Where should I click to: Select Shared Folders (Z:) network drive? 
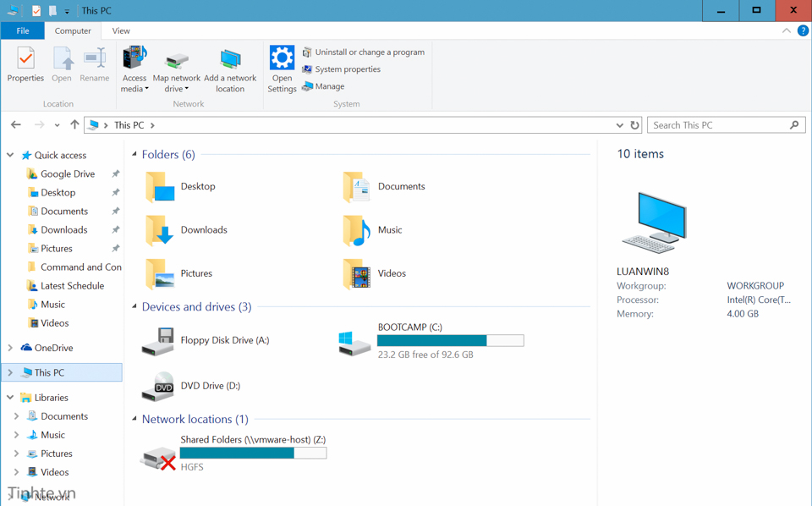(233, 454)
